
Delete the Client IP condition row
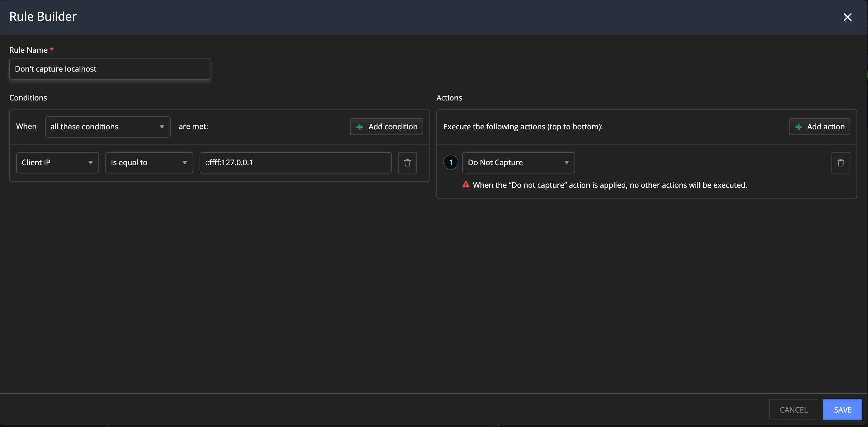tap(407, 163)
